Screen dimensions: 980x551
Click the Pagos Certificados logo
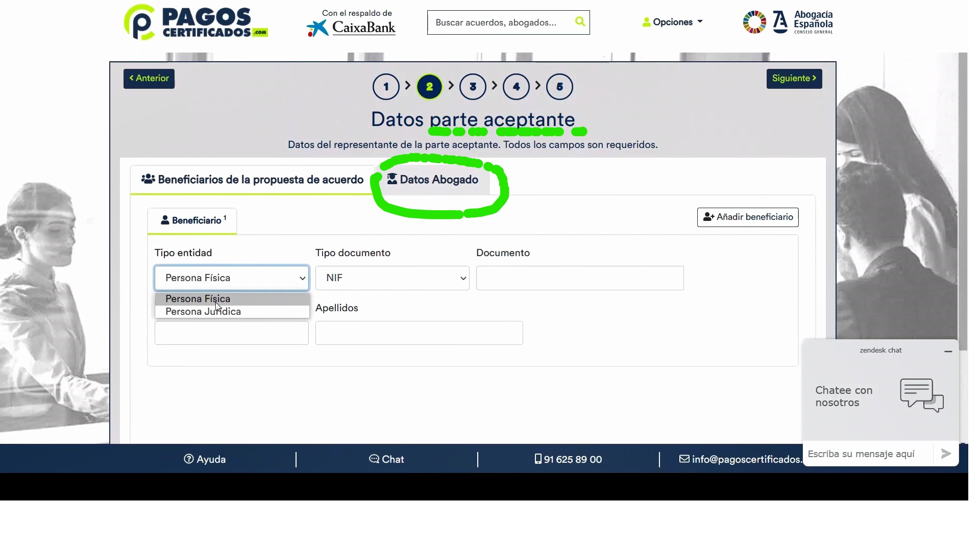coord(196,22)
